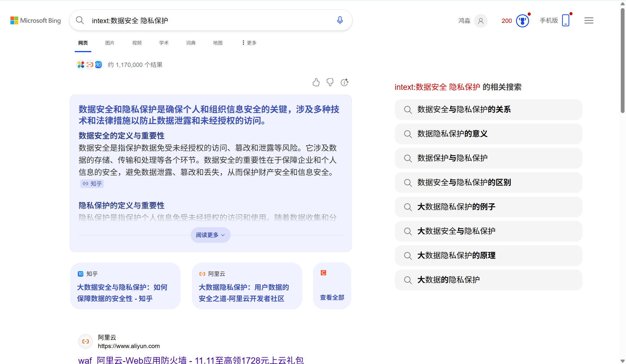Switch to the 图片 tab
The image size is (626, 364).
pyautogui.click(x=110, y=43)
